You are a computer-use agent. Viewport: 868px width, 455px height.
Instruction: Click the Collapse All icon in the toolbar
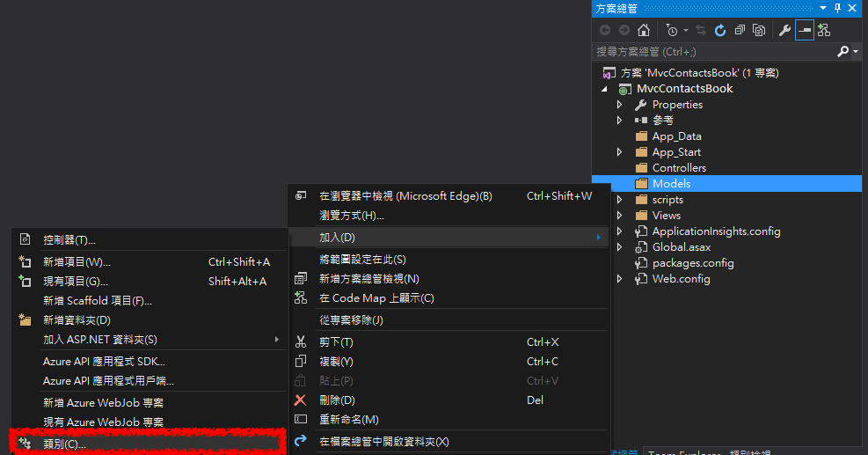click(x=740, y=31)
